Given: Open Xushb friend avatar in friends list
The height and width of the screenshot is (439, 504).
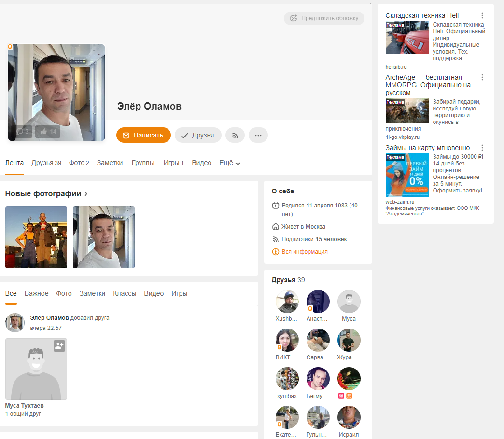Looking at the screenshot, I should [287, 302].
